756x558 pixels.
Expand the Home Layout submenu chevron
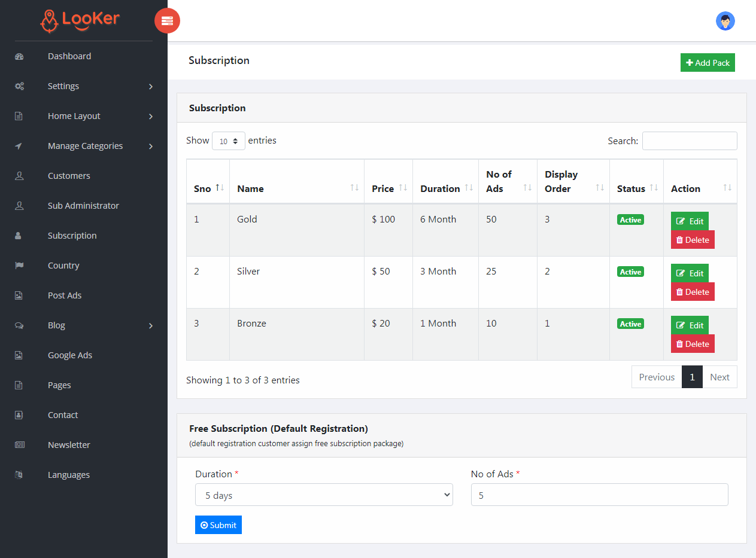tap(151, 117)
